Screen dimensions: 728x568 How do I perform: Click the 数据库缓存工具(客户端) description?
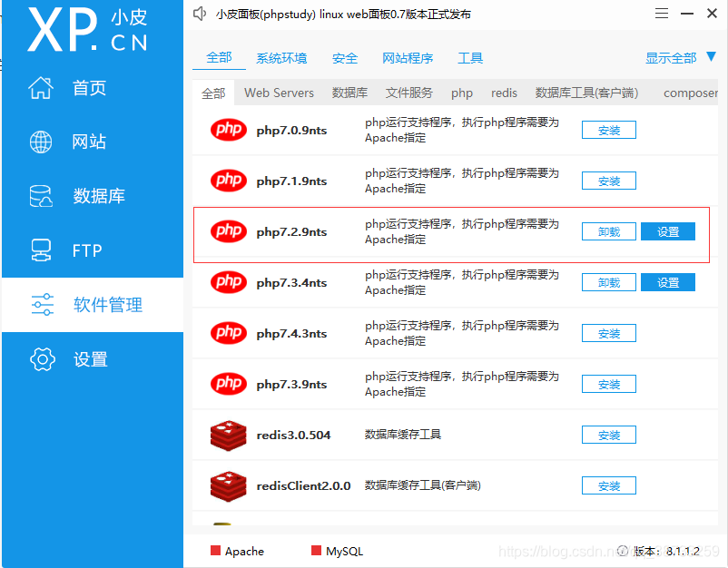tap(422, 485)
